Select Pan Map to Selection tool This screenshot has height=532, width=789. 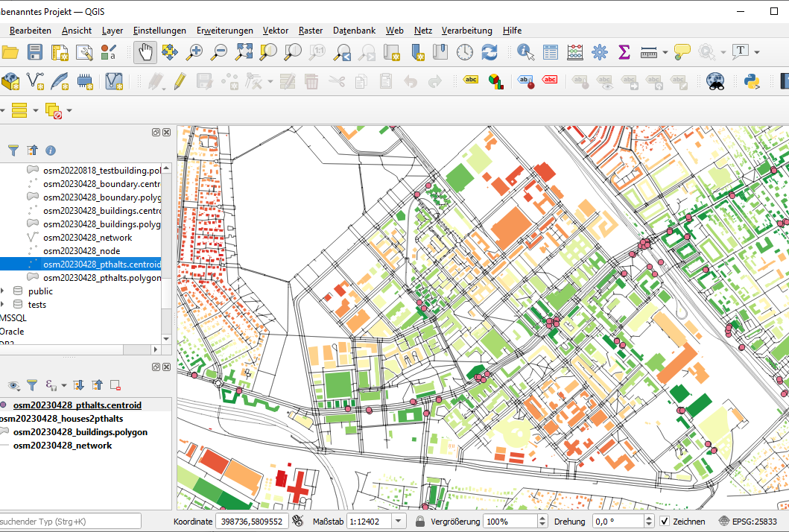point(170,52)
